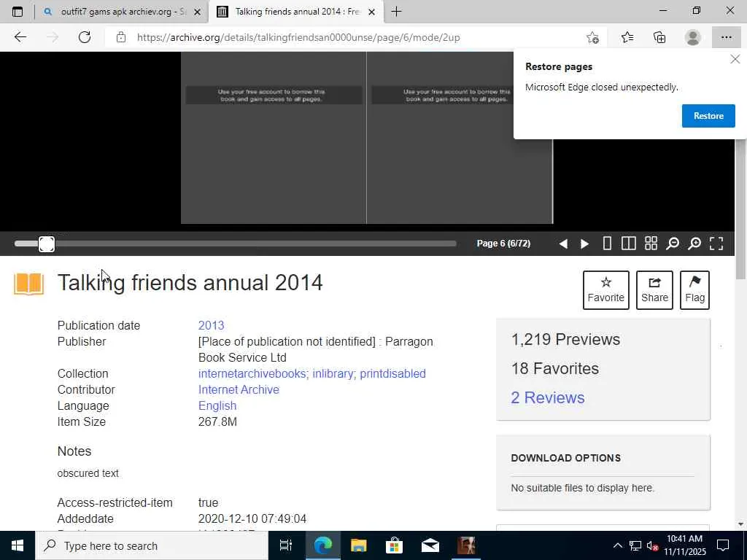This screenshot has height=560, width=747.
Task: Click the '267.8M' item size value
Action: click(217, 422)
